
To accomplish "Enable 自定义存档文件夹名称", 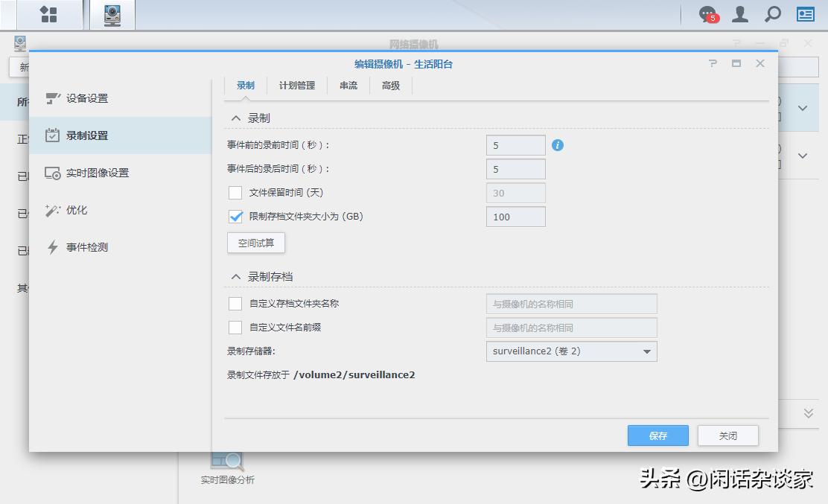I will [x=237, y=304].
